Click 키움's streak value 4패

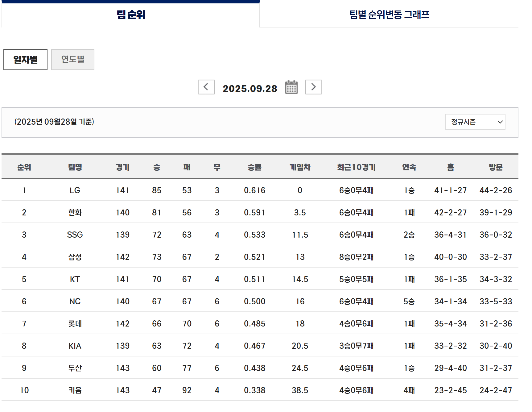coord(409,390)
